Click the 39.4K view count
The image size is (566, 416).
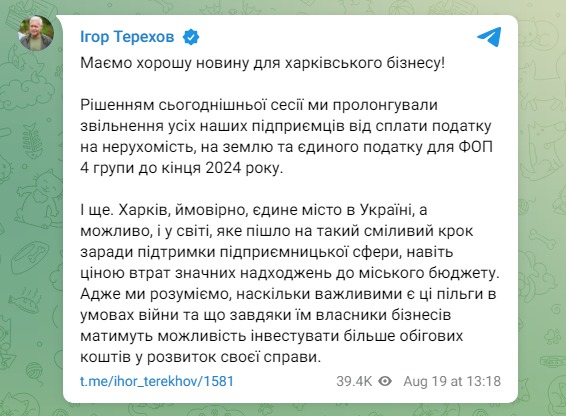pyautogui.click(x=354, y=381)
